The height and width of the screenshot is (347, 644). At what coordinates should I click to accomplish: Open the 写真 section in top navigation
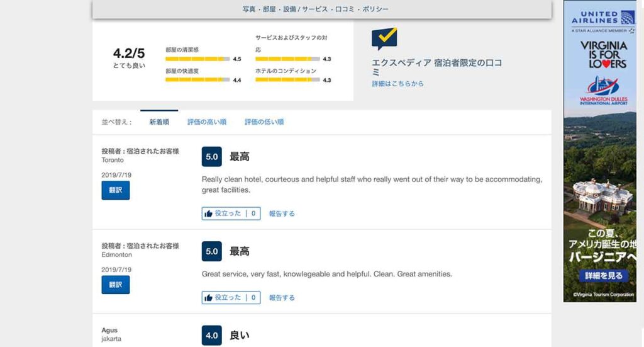click(249, 9)
